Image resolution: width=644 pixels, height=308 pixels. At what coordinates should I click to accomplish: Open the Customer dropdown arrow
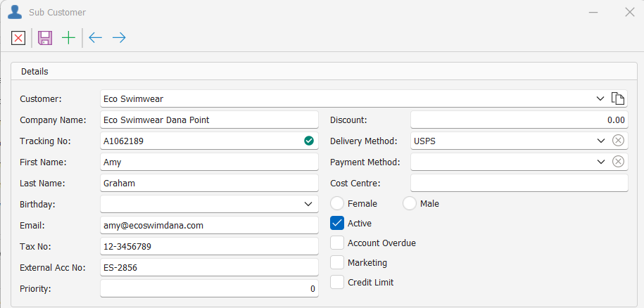tap(600, 99)
